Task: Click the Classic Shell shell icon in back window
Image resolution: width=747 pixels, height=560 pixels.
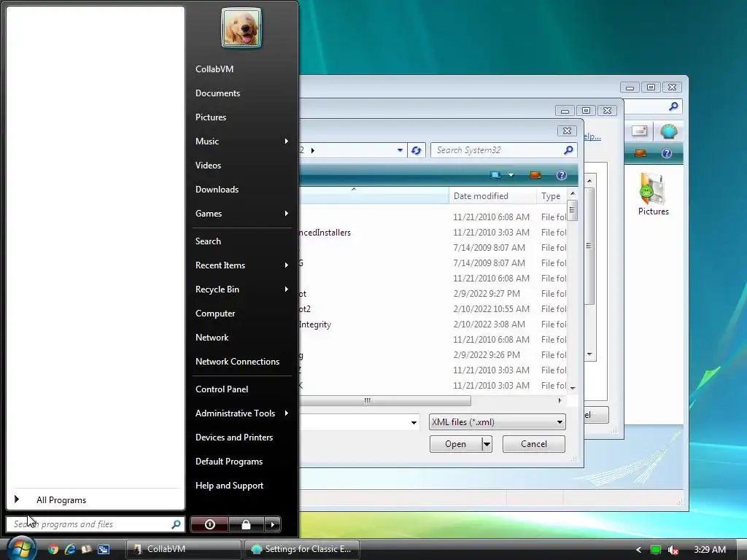Action: click(x=668, y=131)
